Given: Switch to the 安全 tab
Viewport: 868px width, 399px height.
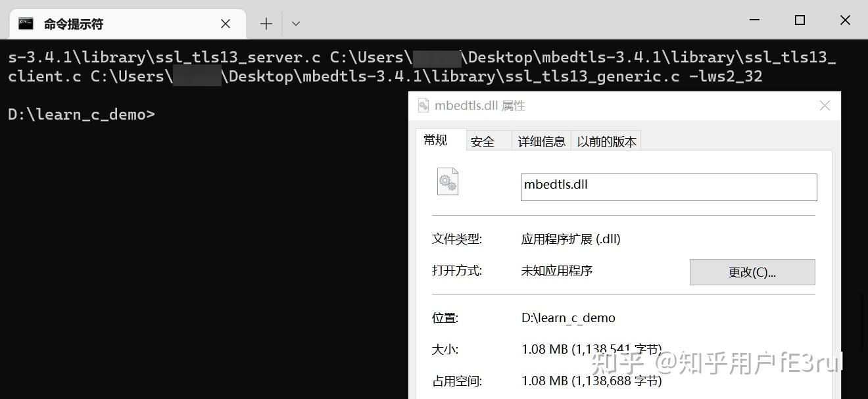Looking at the screenshot, I should click(483, 141).
